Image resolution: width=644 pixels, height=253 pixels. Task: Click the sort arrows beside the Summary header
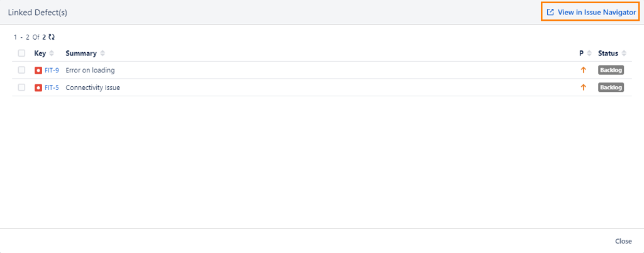tap(103, 53)
